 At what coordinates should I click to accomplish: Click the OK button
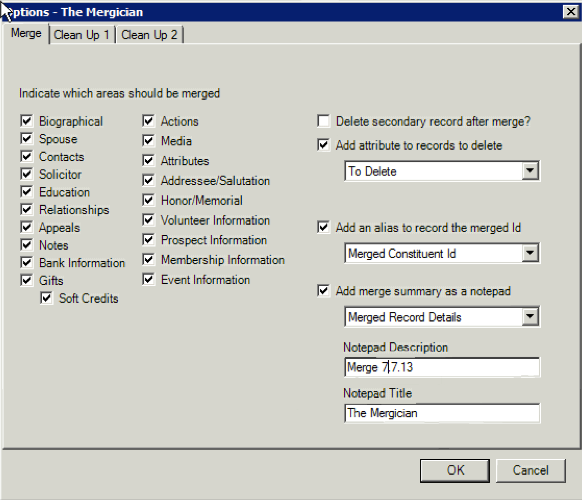[x=455, y=470]
